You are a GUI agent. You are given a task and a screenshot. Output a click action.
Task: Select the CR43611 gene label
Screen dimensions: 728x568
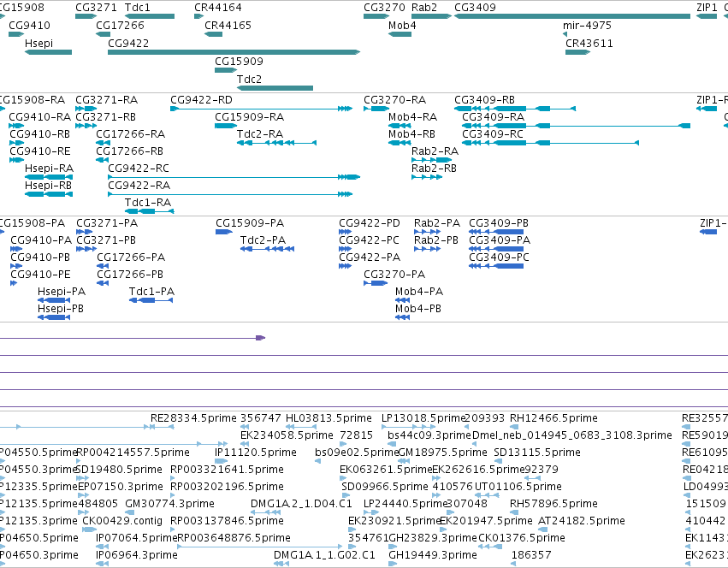589,44
